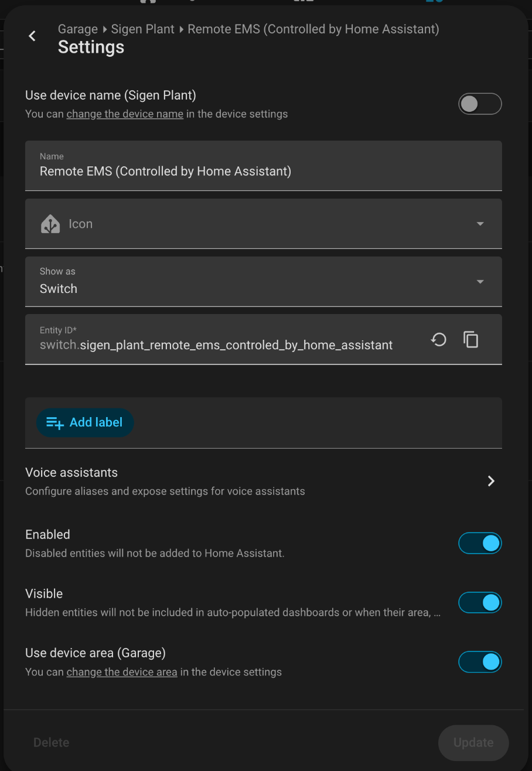Turn off the Enabled switch
Screen dimensions: 532x771
click(x=480, y=544)
